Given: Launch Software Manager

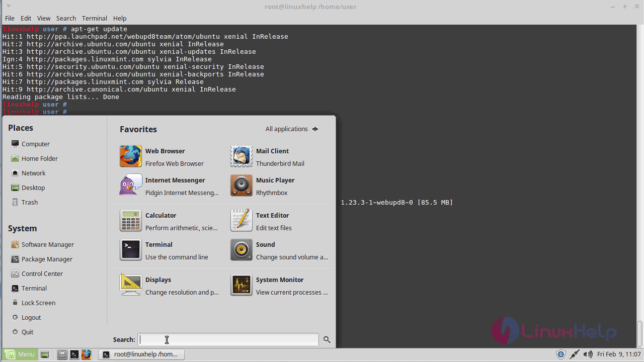Looking at the screenshot, I should pyautogui.click(x=43, y=244).
